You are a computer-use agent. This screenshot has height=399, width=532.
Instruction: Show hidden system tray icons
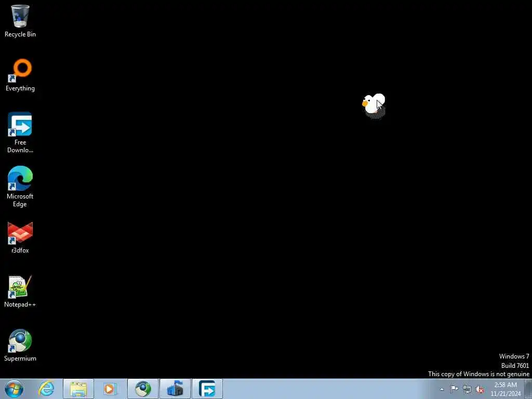pos(442,389)
